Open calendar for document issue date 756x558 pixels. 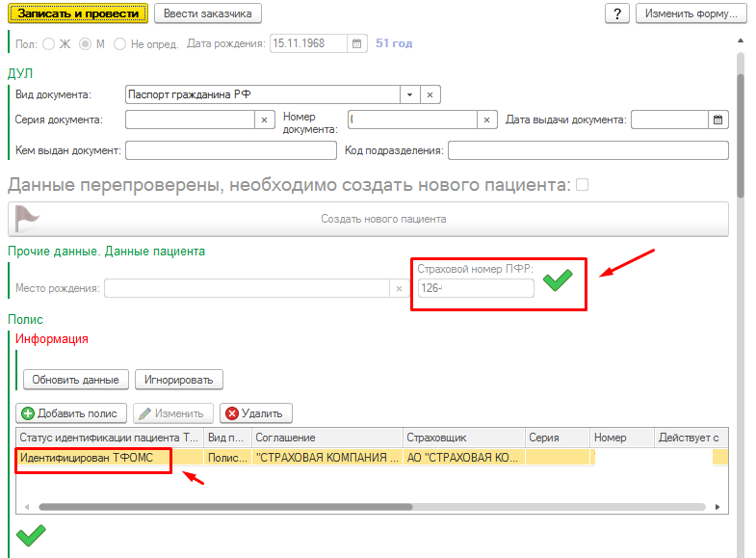click(718, 120)
